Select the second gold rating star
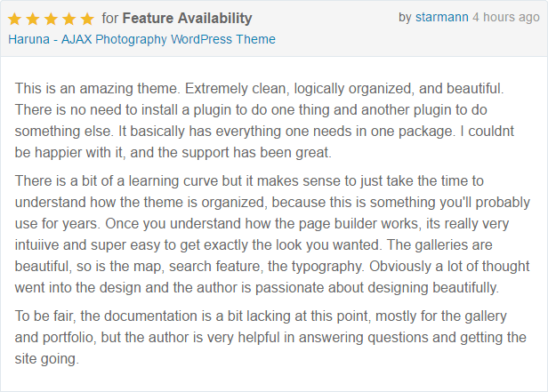The height and width of the screenshot is (392, 548). click(33, 19)
